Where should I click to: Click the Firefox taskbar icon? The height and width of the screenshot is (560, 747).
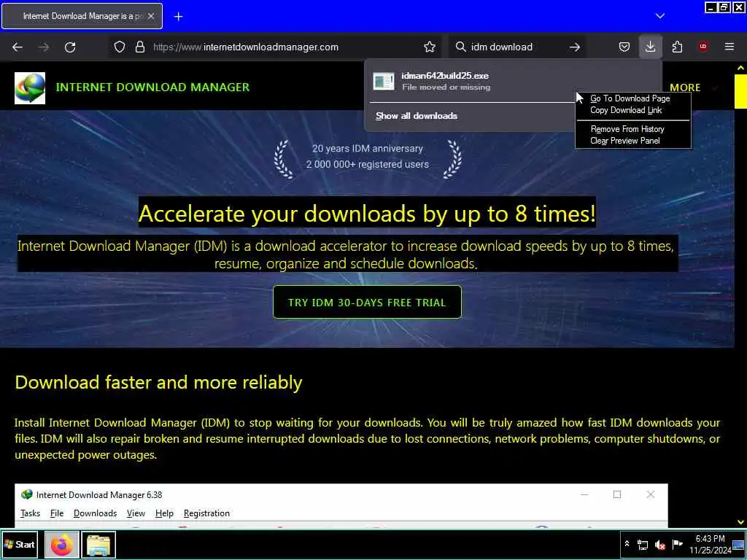pyautogui.click(x=61, y=545)
